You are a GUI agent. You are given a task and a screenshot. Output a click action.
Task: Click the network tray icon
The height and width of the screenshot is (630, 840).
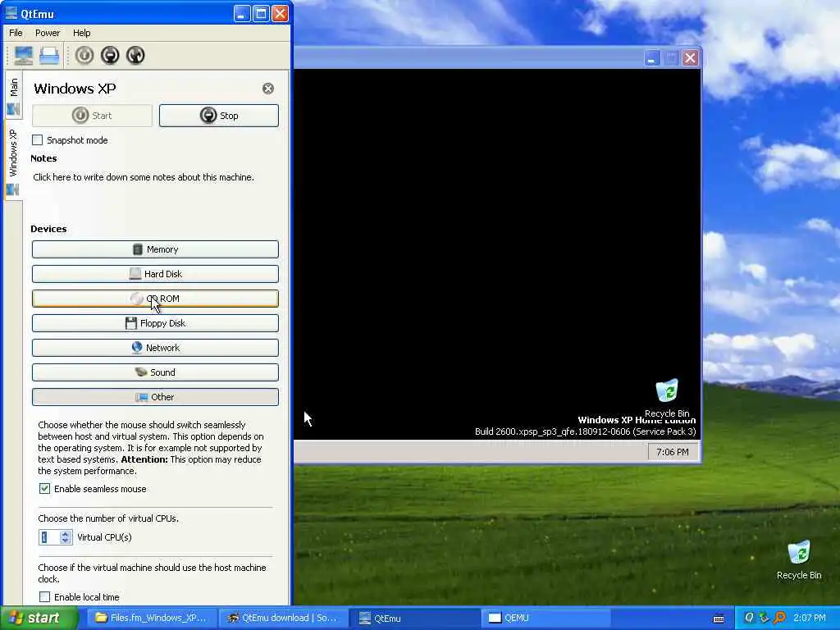click(x=764, y=619)
